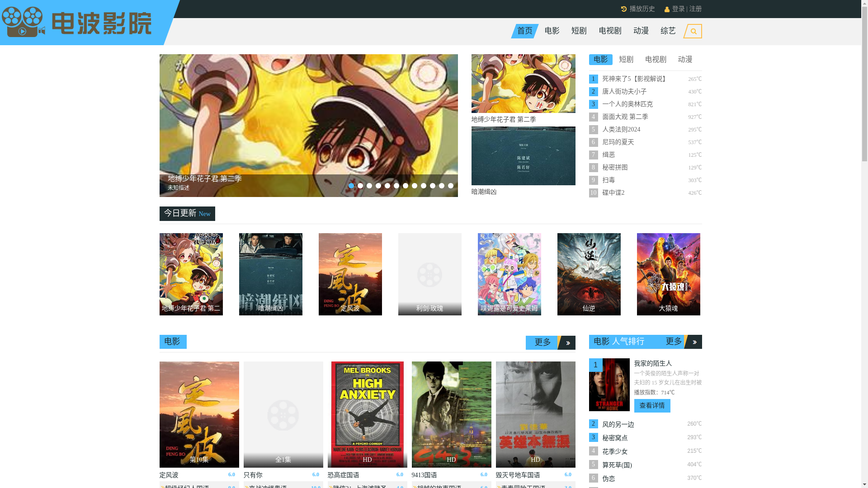
Task: Select second carousel slide dot
Action: point(360,186)
